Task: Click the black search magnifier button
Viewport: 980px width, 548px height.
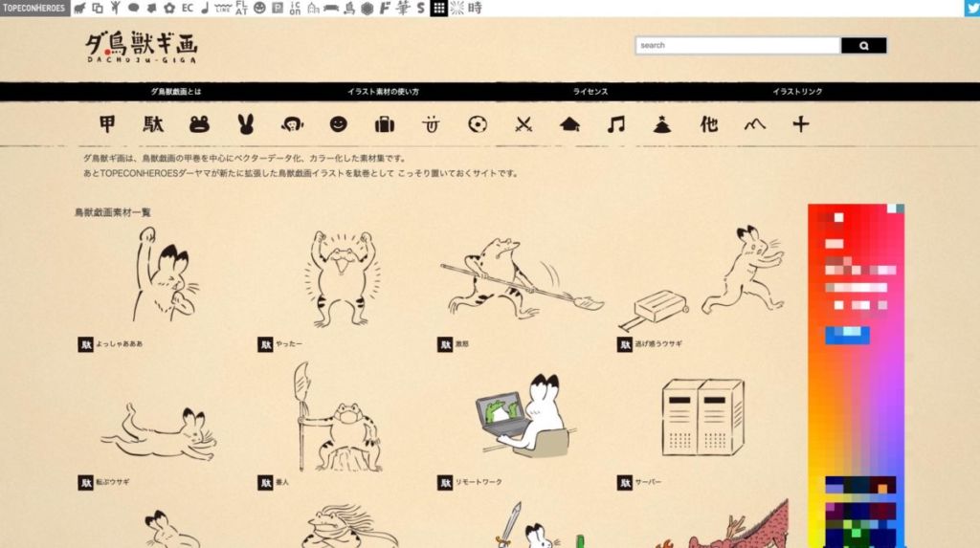Action: (863, 46)
